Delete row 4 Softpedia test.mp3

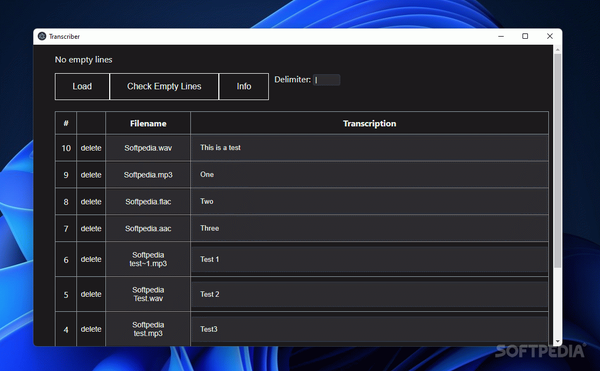pyautogui.click(x=91, y=329)
